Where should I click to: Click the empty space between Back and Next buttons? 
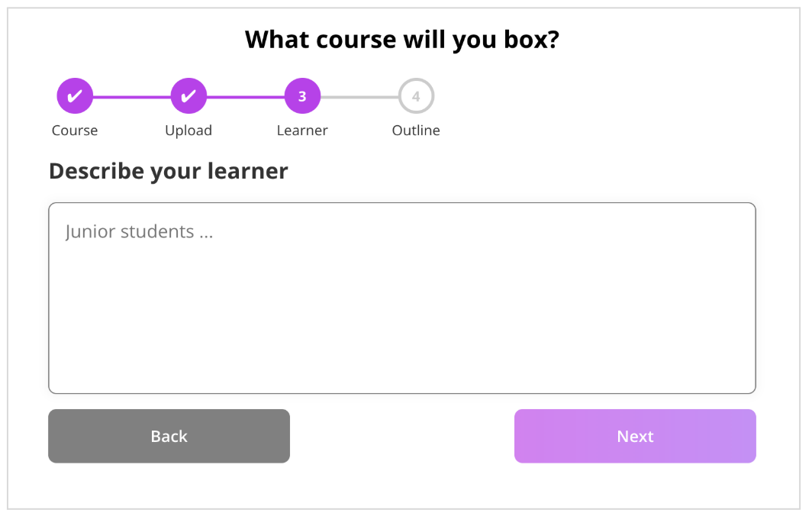coord(402,436)
